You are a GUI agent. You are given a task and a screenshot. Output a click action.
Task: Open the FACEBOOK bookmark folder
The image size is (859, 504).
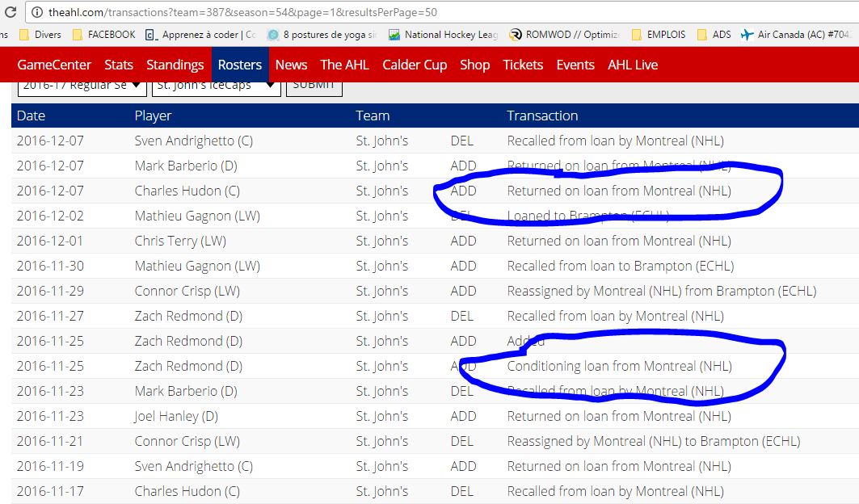click(104, 35)
